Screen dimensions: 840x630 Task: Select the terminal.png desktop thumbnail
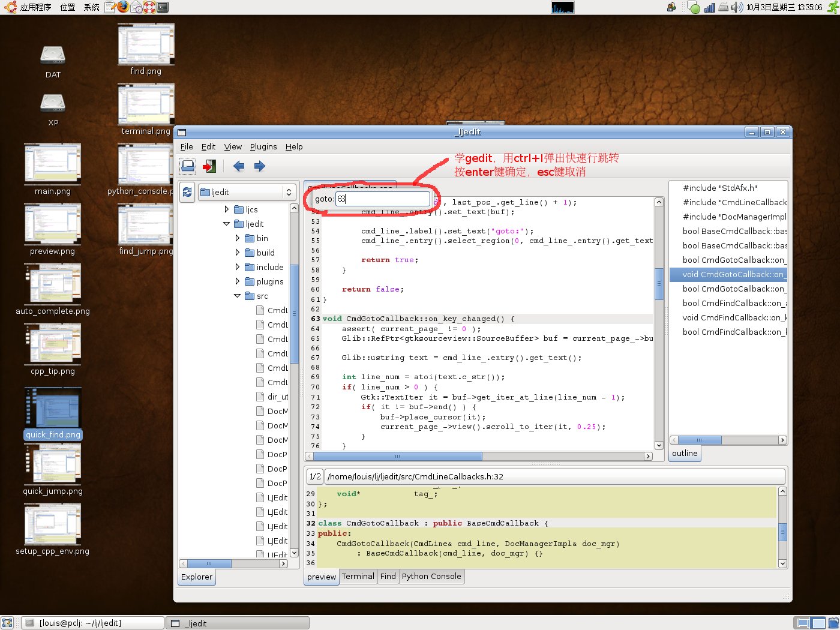(146, 104)
